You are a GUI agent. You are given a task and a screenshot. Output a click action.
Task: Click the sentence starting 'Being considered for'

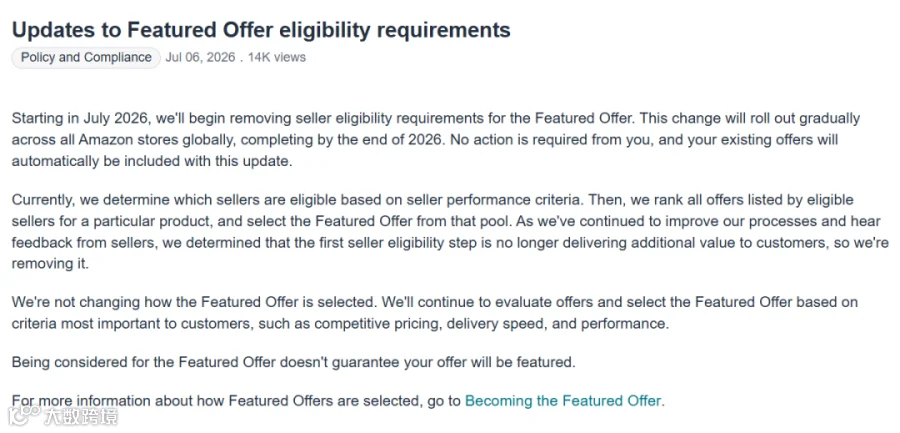tap(293, 362)
